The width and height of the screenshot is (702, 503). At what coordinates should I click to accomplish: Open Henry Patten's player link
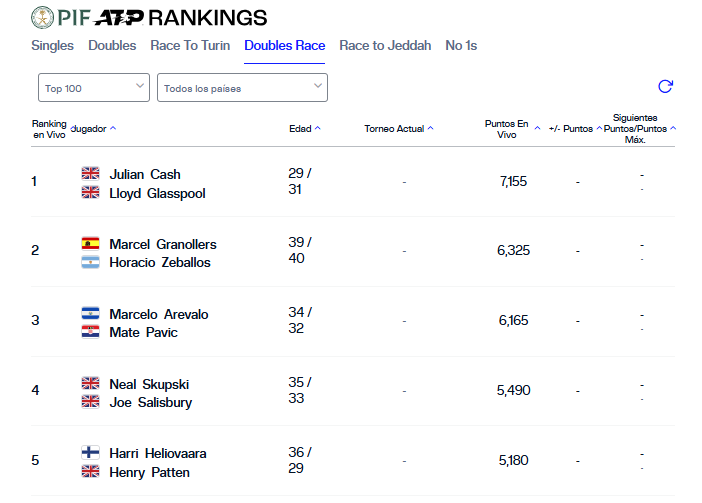[150, 472]
